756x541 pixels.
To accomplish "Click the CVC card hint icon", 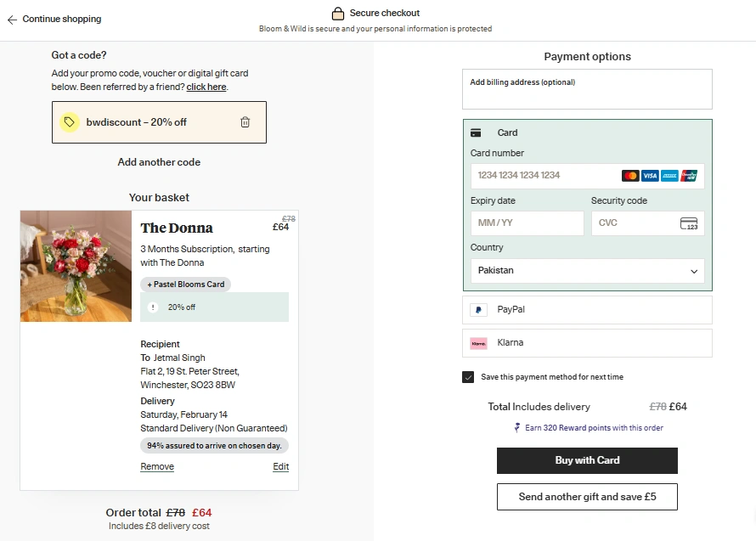I will coord(689,223).
